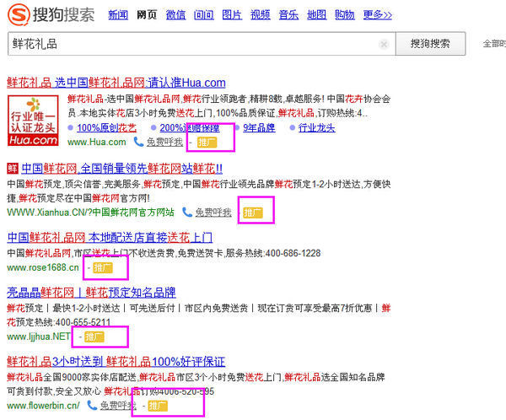The width and height of the screenshot is (506, 420).
Task: Click the 搜狗搜索 brand text beside the logo
Action: coord(64,15)
